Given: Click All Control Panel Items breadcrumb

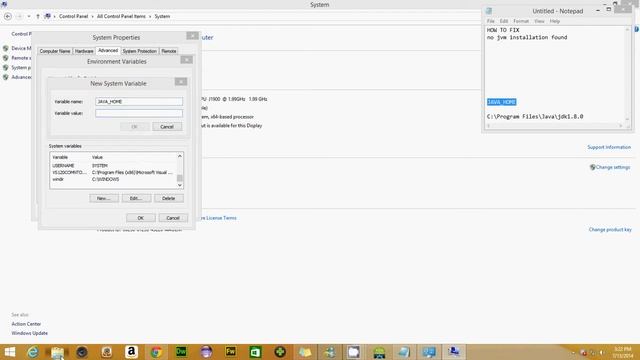Looking at the screenshot, I should pos(121,16).
